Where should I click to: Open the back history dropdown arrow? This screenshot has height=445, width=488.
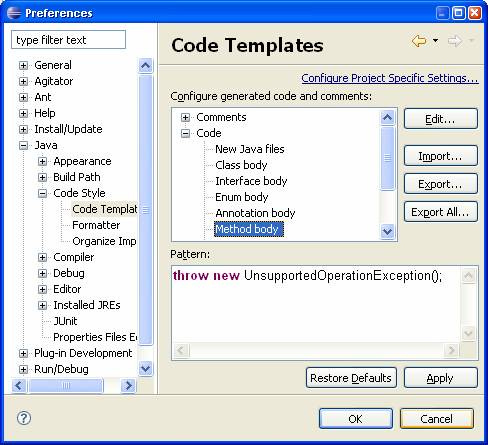click(435, 41)
